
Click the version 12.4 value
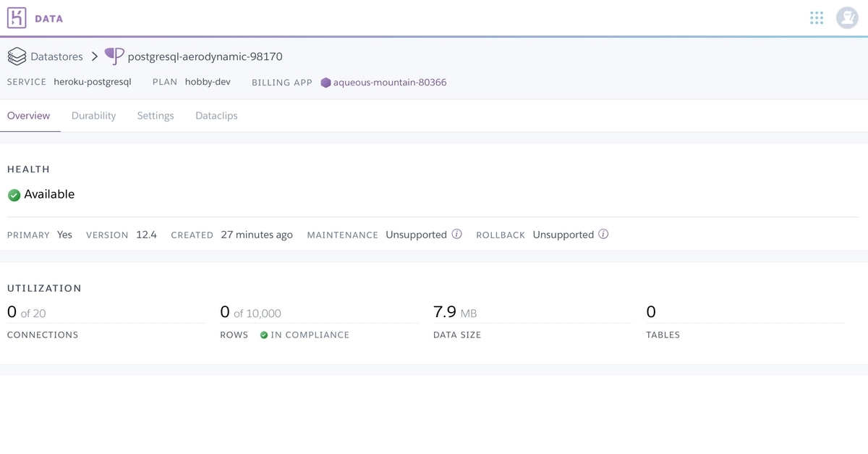146,235
